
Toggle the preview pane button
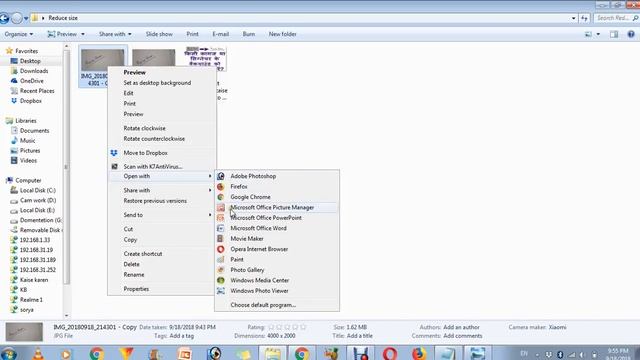point(614,34)
